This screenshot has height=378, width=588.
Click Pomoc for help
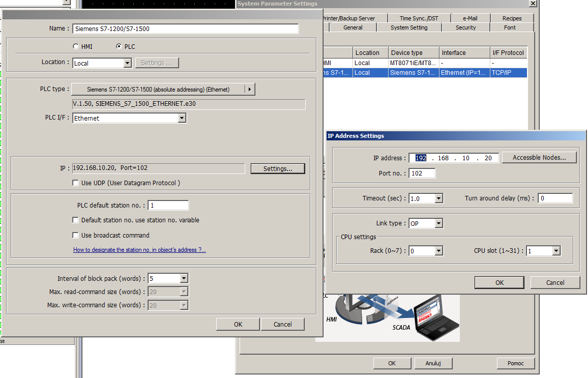tap(515, 363)
